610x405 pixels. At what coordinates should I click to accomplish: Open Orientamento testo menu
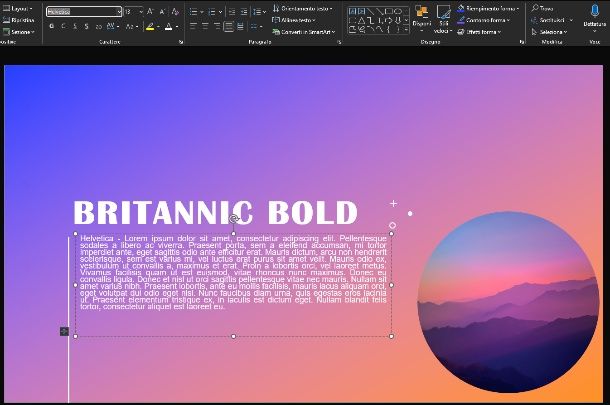coord(303,9)
